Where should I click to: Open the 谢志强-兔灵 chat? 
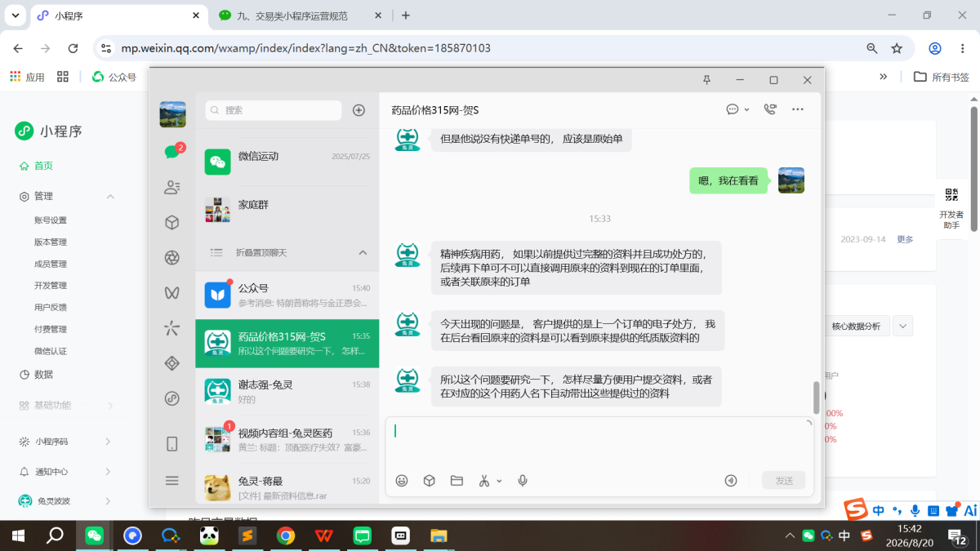tap(287, 392)
